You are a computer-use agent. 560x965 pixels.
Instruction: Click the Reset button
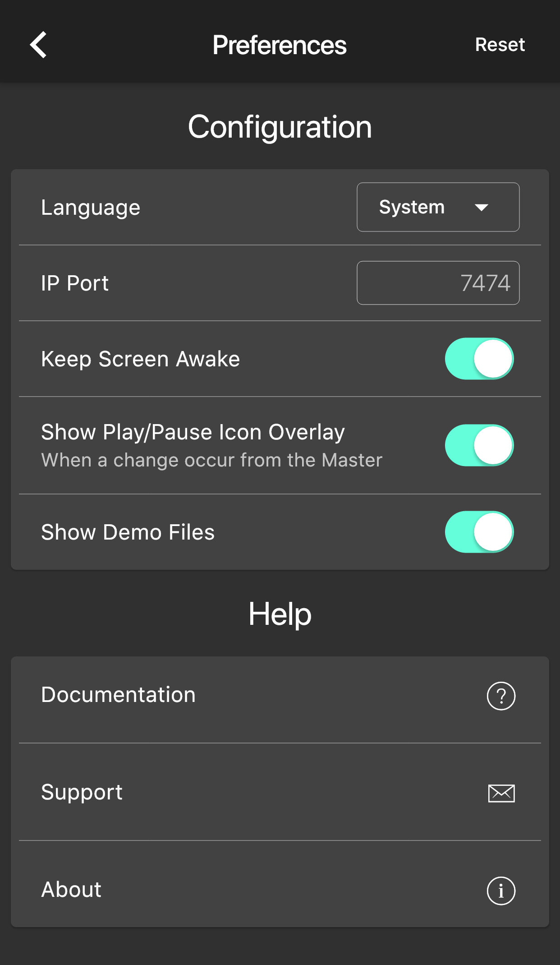point(500,45)
